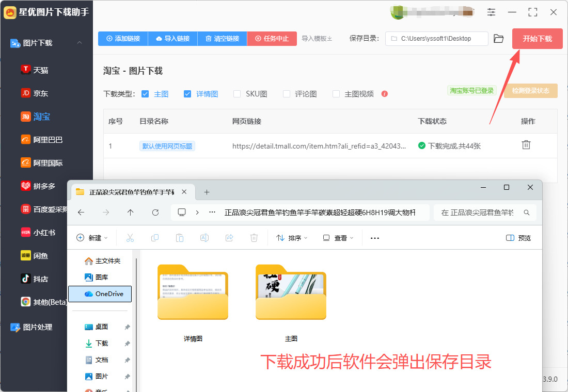Click Delete icon in Explorer toolbar
The width and height of the screenshot is (568, 392).
(254, 238)
